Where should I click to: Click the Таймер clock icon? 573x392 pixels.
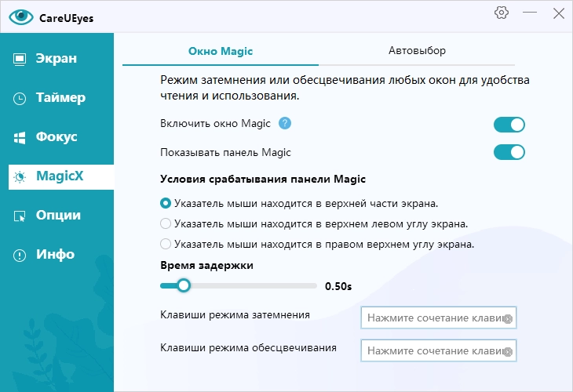tap(20, 98)
